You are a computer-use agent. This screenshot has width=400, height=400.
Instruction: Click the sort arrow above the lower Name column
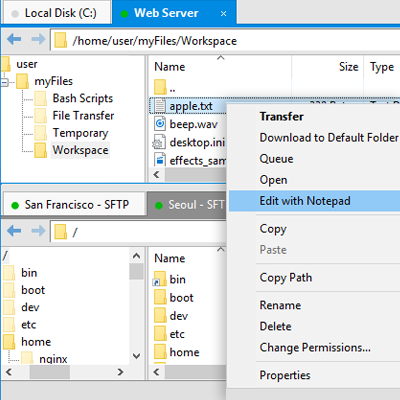pos(221,250)
